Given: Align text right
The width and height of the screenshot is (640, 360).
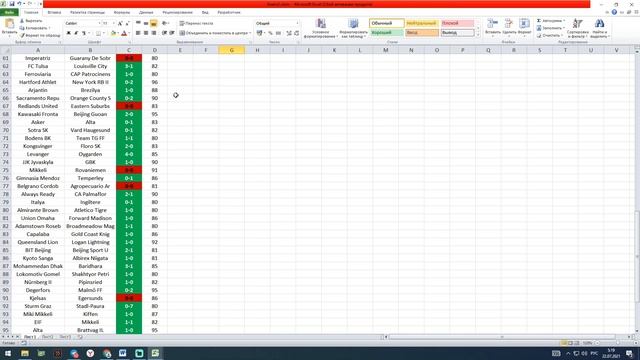Looking at the screenshot, I should click(153, 33).
